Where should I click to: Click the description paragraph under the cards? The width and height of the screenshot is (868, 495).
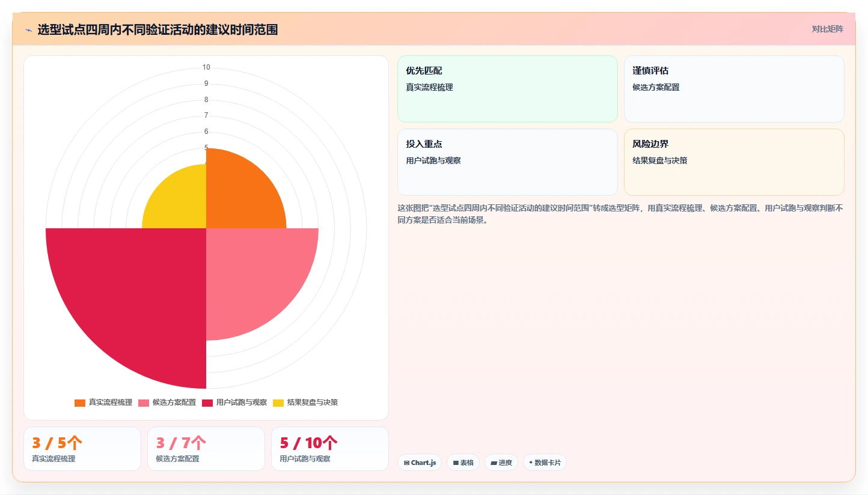pos(620,214)
